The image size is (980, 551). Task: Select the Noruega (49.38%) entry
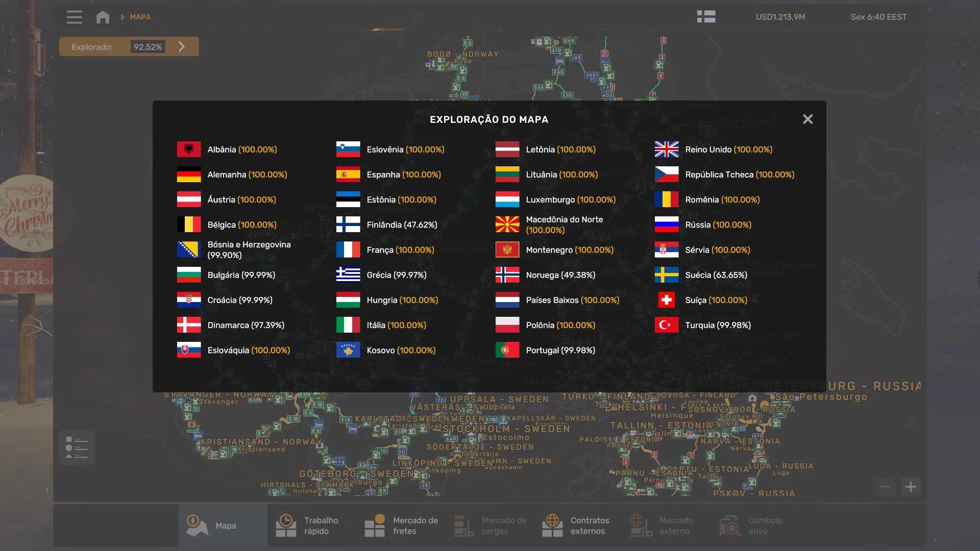coord(560,275)
